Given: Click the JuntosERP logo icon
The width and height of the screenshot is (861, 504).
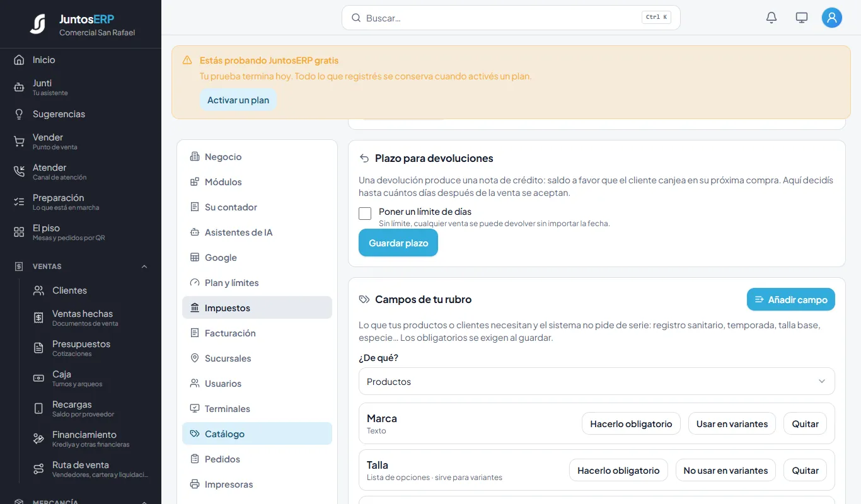Looking at the screenshot, I should pos(38,24).
